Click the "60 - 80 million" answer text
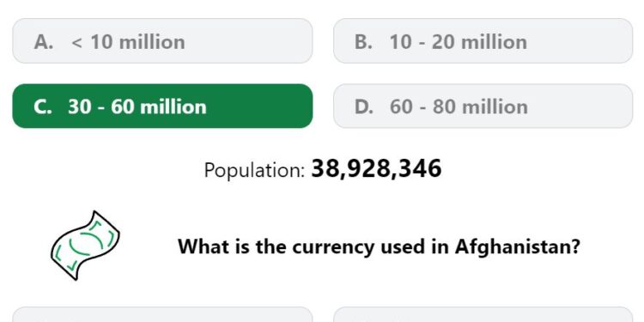This screenshot has height=322, width=644. (x=459, y=106)
